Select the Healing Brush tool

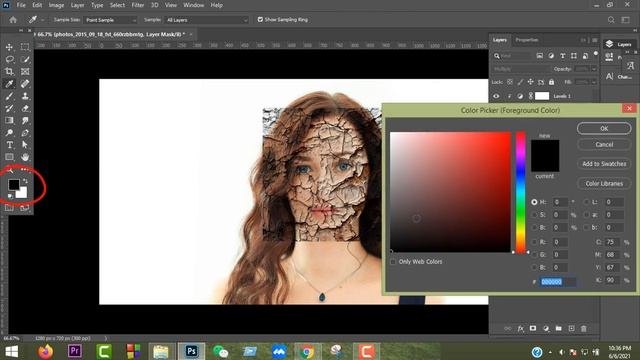(x=25, y=84)
